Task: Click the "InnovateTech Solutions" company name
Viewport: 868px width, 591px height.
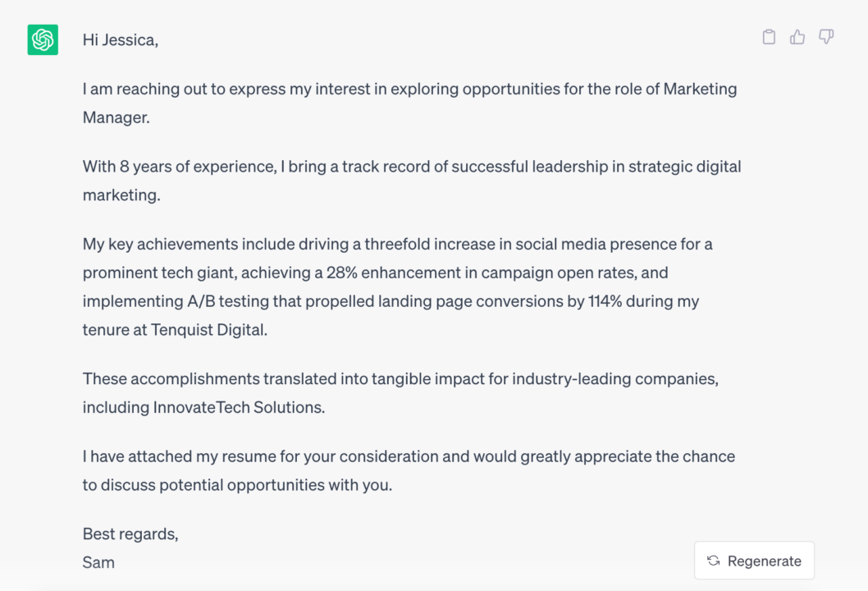Action: point(239,407)
